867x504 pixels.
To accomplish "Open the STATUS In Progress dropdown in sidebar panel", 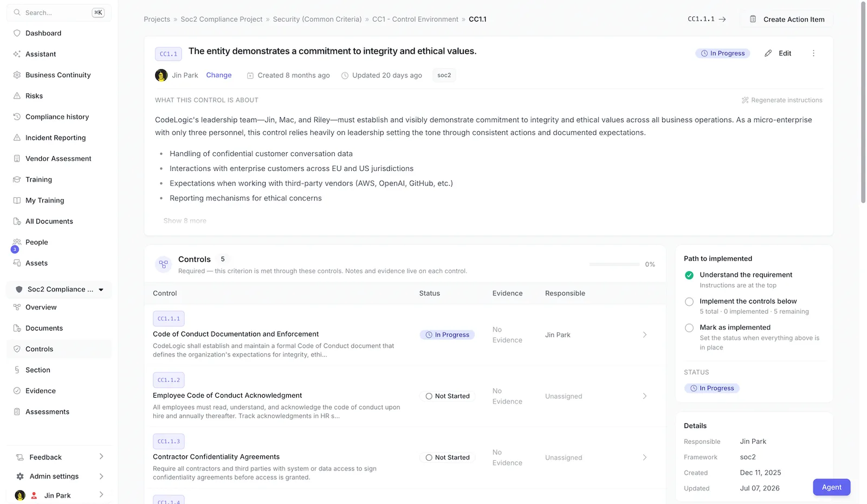I will pyautogui.click(x=712, y=388).
